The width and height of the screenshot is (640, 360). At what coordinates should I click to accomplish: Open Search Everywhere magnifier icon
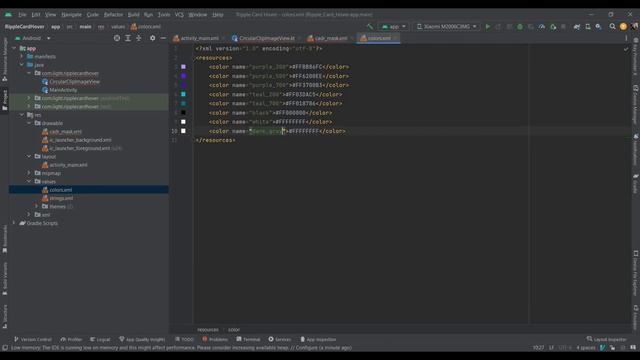click(x=612, y=27)
